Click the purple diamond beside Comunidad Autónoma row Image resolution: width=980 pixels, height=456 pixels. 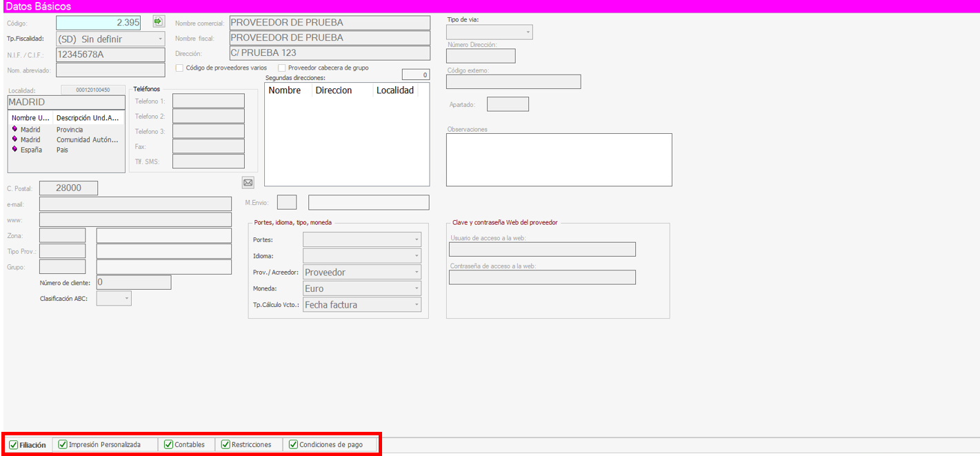coord(14,139)
